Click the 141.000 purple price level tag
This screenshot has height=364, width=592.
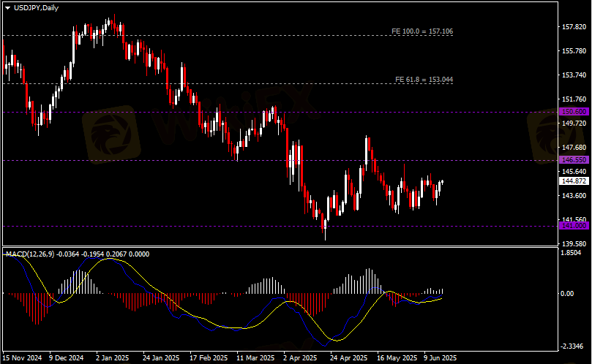pyautogui.click(x=574, y=226)
